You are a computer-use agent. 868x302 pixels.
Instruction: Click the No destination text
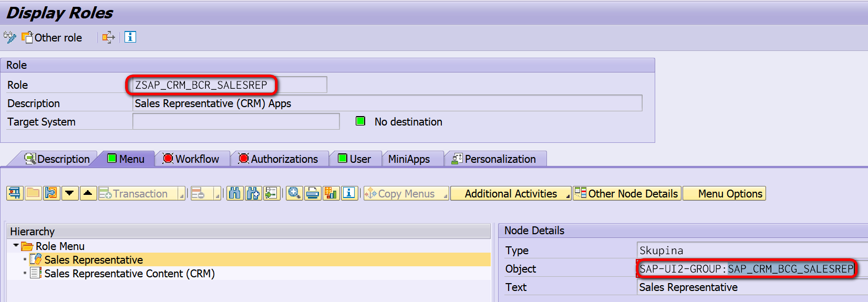(x=408, y=121)
